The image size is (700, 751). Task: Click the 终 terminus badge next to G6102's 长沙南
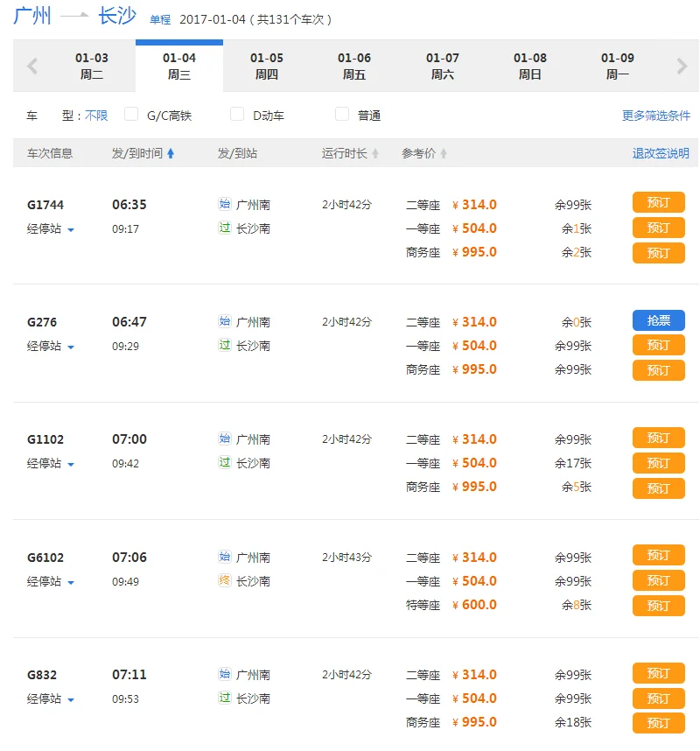tap(224, 578)
